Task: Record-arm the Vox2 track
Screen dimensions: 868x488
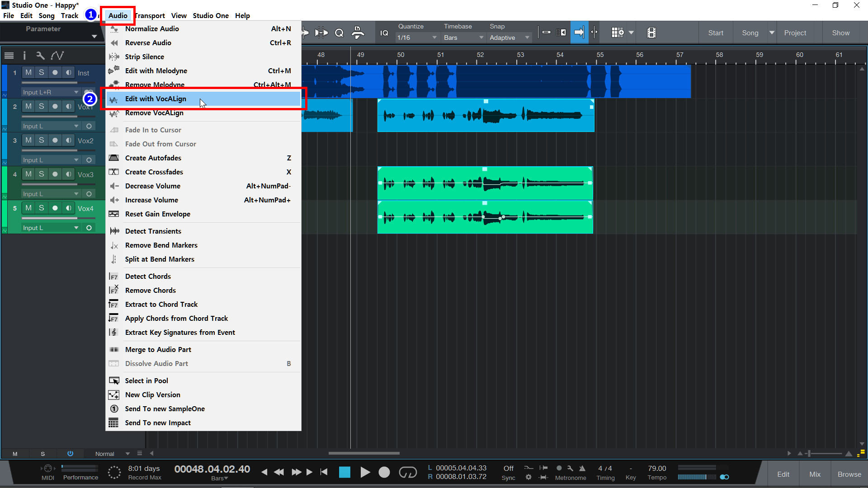Action: [55, 140]
